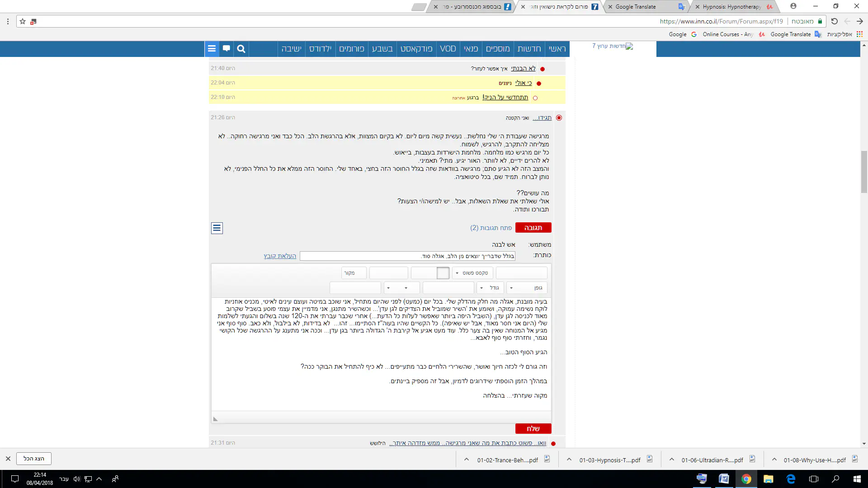Image resolution: width=868 pixels, height=488 pixels.
Task: Click the list icon beside reply button
Action: pos(217,228)
